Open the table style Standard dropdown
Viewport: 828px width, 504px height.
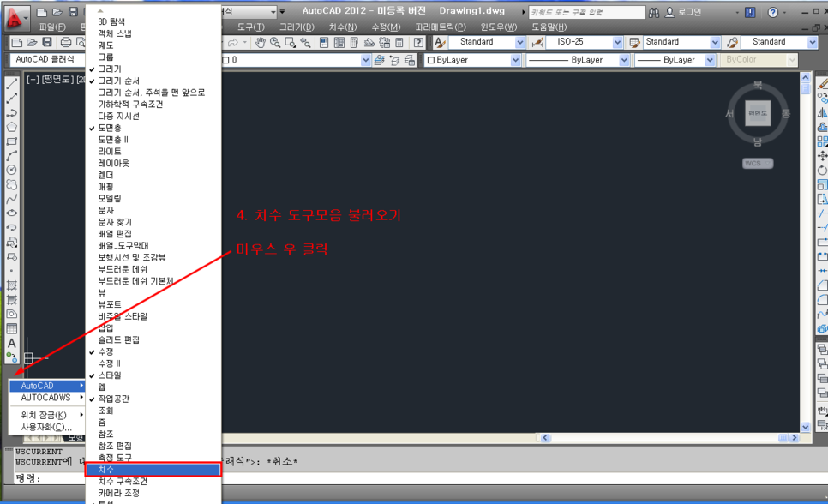pos(715,42)
